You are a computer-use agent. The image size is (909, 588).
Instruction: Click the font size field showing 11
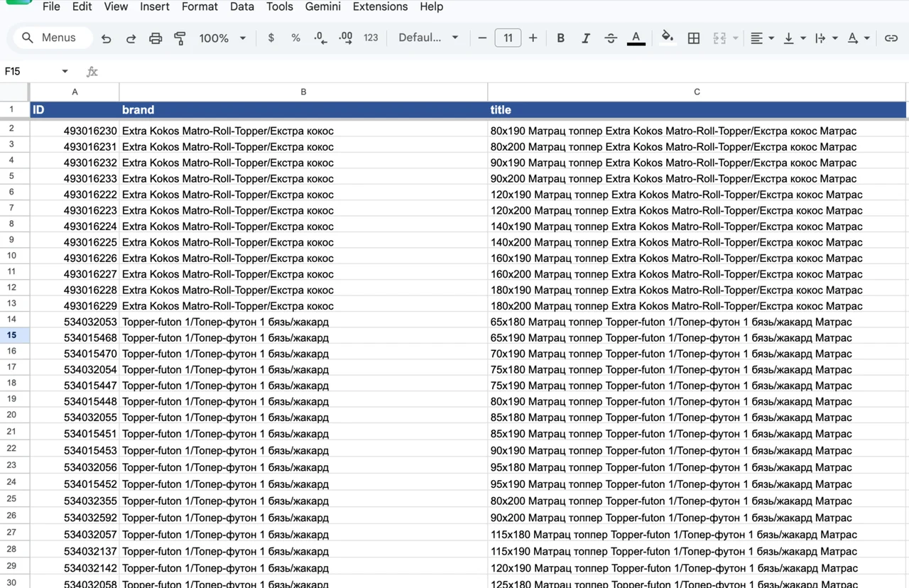point(508,38)
